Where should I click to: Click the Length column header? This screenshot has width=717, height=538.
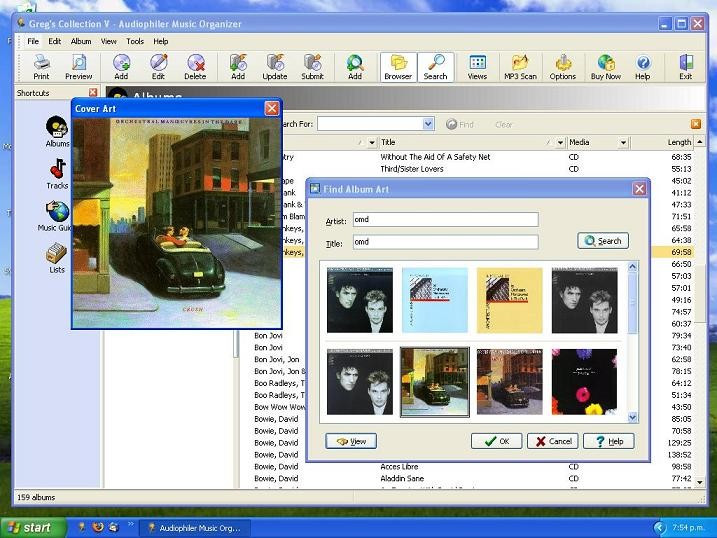(663, 143)
